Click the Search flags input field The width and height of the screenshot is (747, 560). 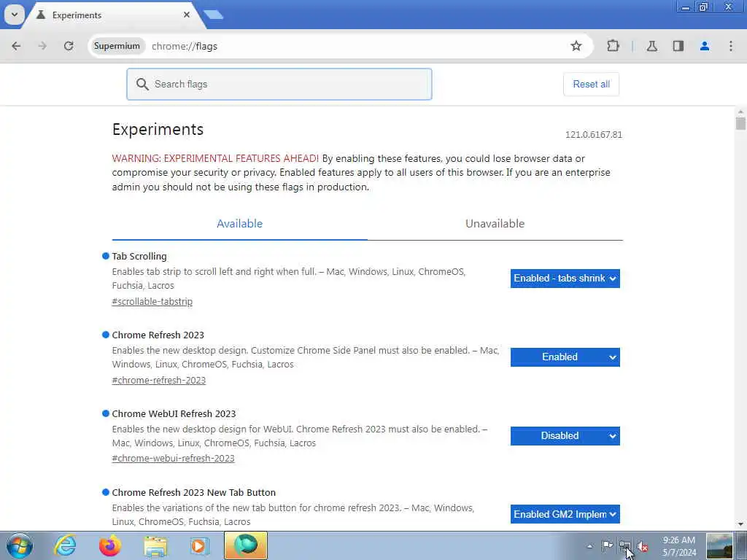[x=279, y=85]
